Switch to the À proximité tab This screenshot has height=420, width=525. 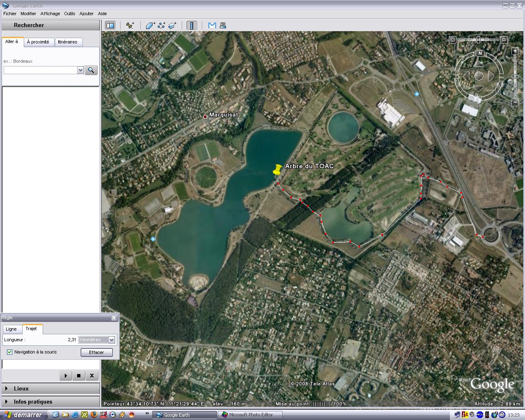38,42
